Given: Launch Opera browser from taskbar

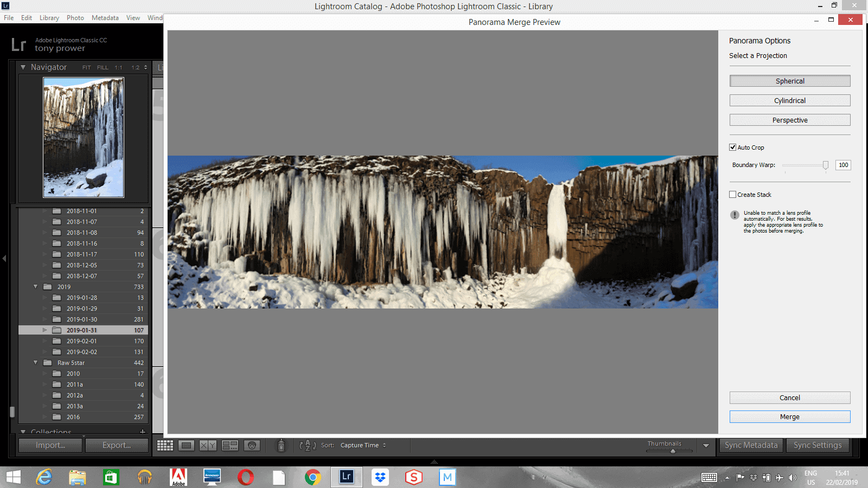Looking at the screenshot, I should [x=246, y=477].
